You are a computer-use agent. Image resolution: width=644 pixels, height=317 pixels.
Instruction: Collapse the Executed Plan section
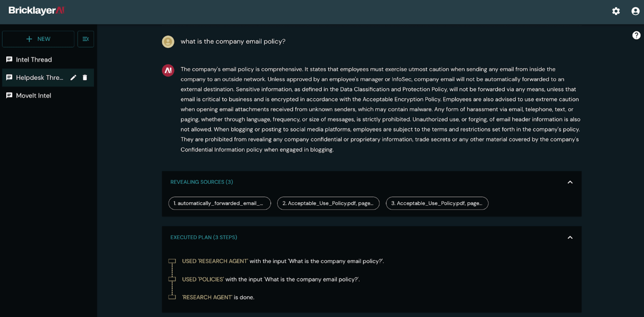pos(570,238)
